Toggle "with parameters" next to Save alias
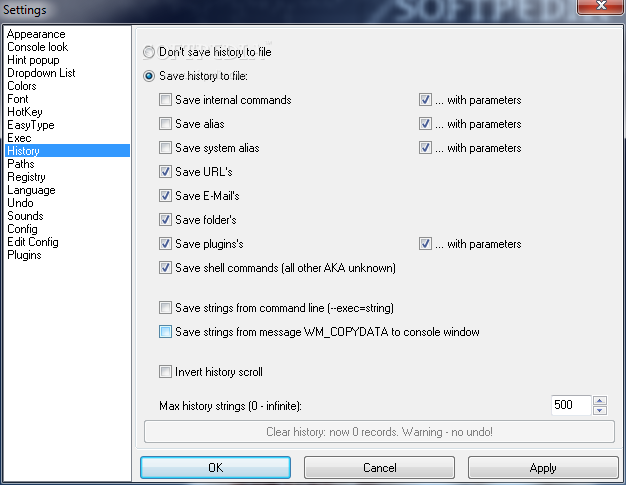Image resolution: width=626 pixels, height=485 pixels. (425, 124)
